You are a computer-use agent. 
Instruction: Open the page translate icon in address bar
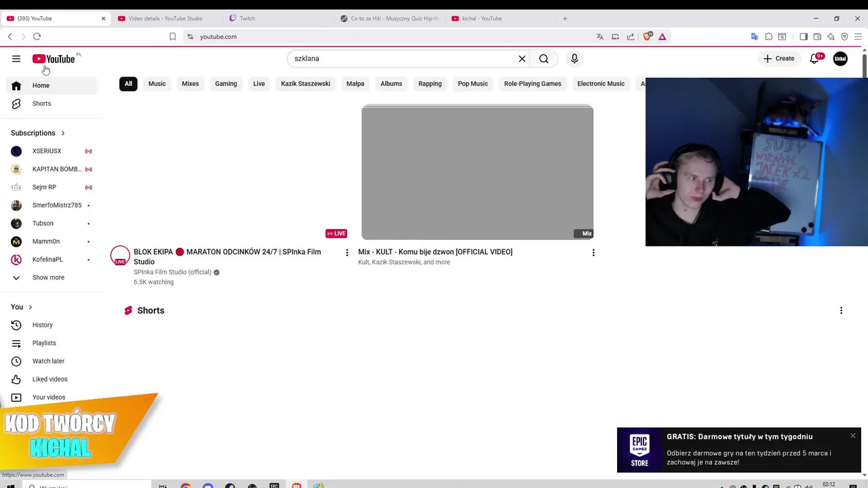(599, 37)
